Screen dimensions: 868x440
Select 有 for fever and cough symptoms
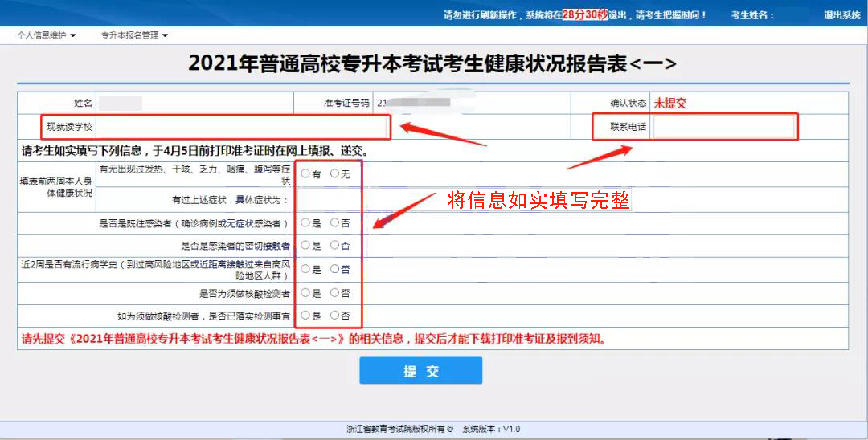click(305, 173)
